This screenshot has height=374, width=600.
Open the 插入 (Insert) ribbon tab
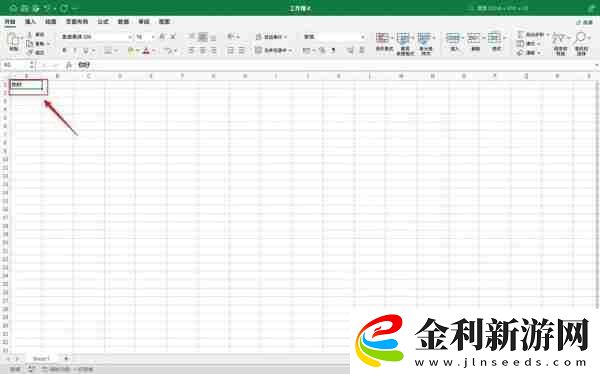click(30, 22)
